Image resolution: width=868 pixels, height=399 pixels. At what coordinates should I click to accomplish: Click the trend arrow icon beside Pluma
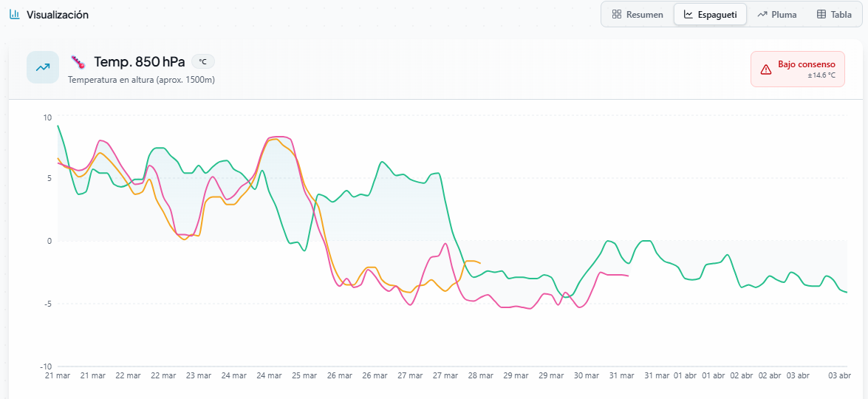[762, 15]
